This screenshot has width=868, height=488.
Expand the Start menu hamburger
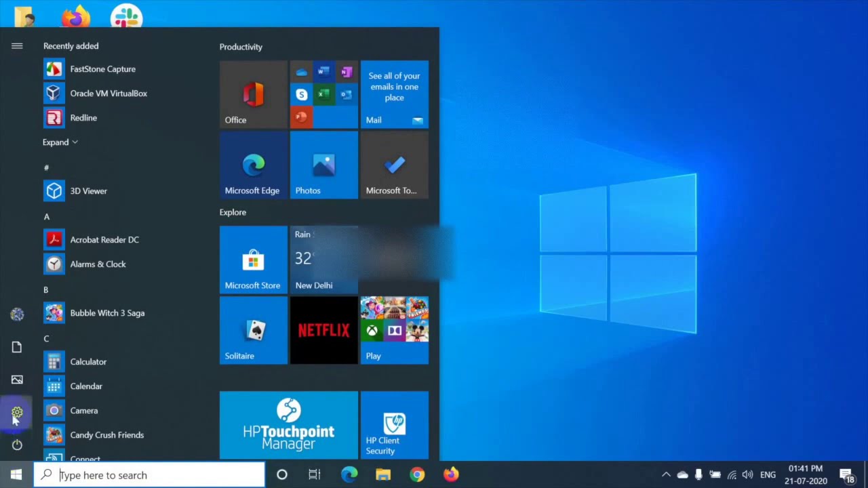17,46
